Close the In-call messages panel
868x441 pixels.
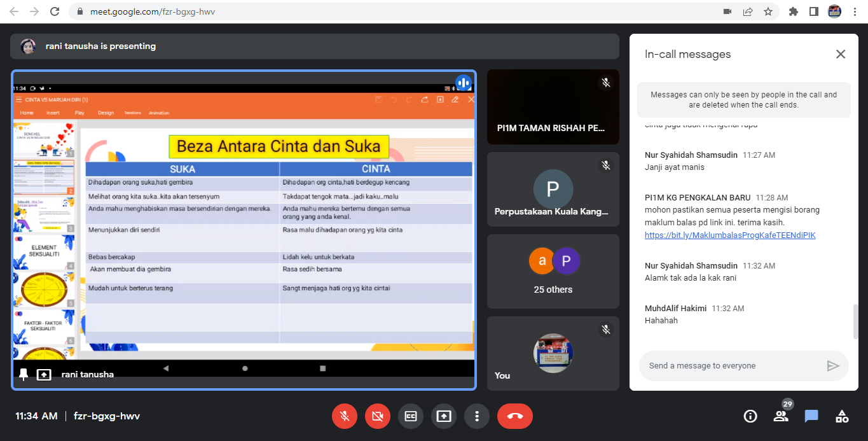(840, 54)
